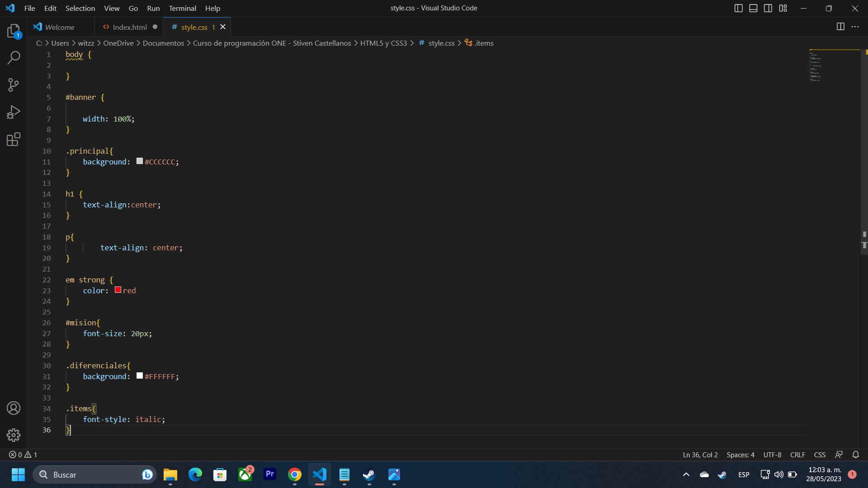Viewport: 868px width, 488px height.
Task: Switch to the Welcome tab
Action: click(61, 27)
